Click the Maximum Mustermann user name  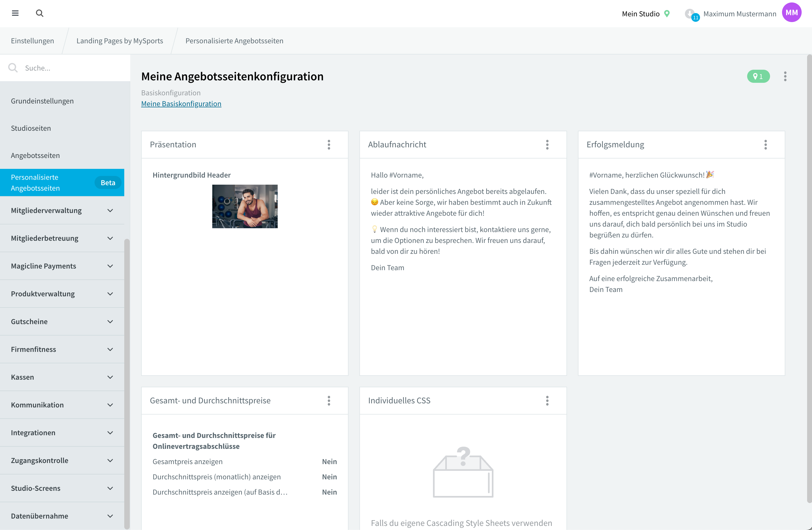[740, 14]
